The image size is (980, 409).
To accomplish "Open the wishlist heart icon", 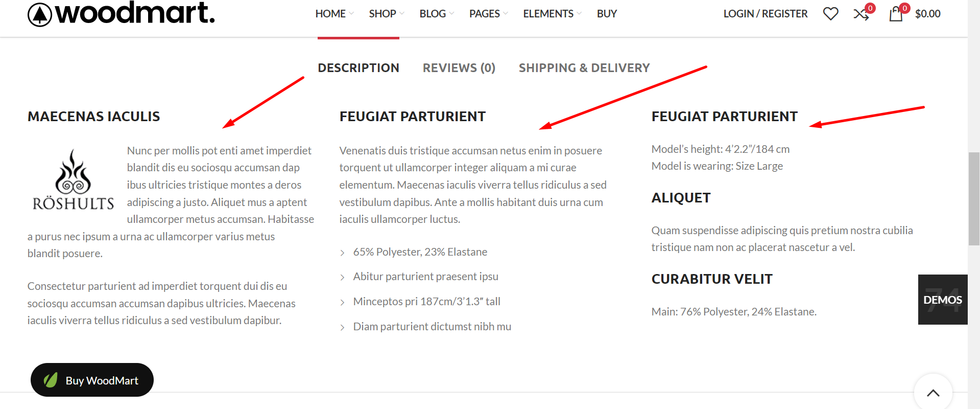I will coord(830,14).
